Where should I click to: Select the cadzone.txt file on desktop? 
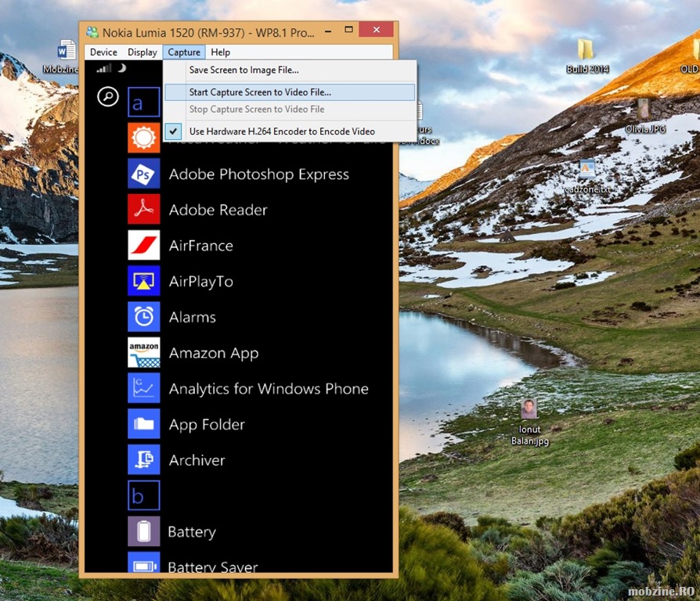click(x=587, y=177)
